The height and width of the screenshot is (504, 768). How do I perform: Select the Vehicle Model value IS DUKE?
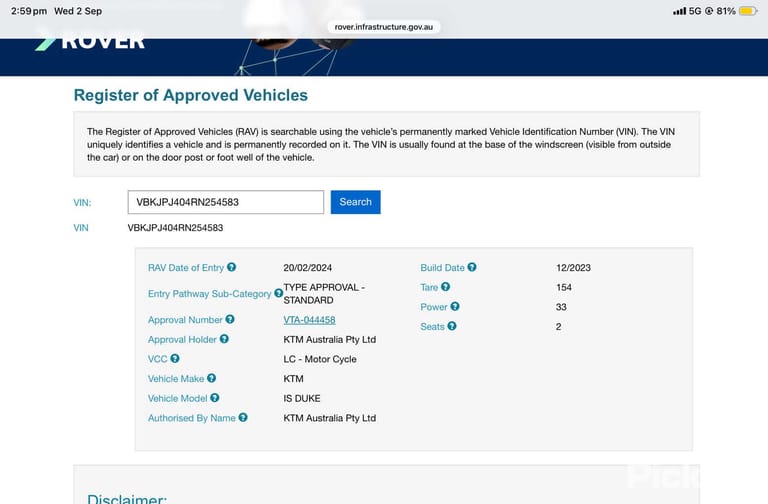click(302, 398)
